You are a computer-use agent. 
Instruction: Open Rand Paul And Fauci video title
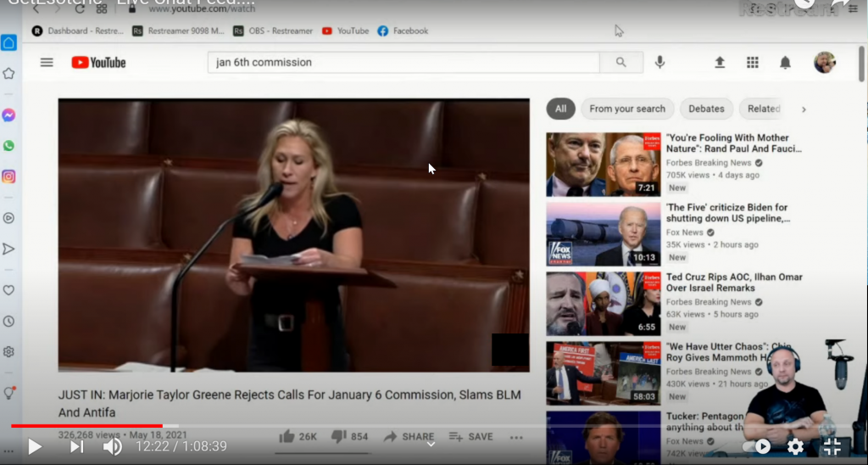[734, 143]
